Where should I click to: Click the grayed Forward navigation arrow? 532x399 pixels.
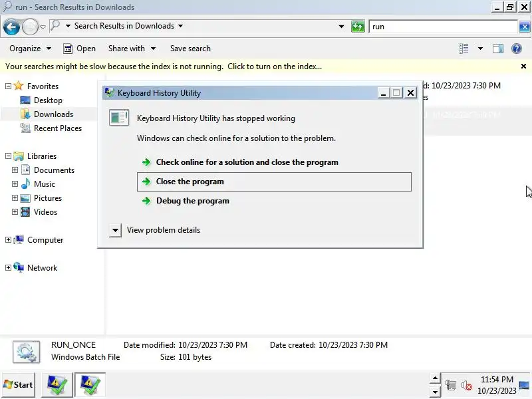pyautogui.click(x=30, y=27)
